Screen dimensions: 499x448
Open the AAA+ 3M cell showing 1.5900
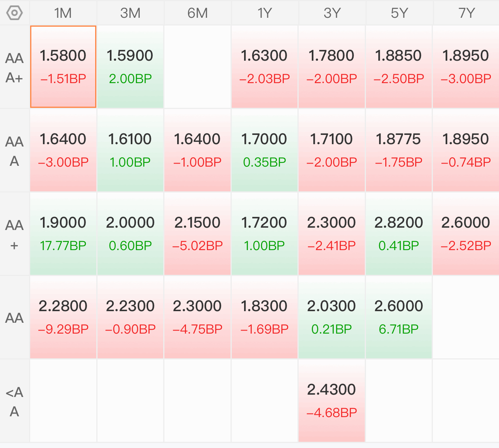click(130, 66)
